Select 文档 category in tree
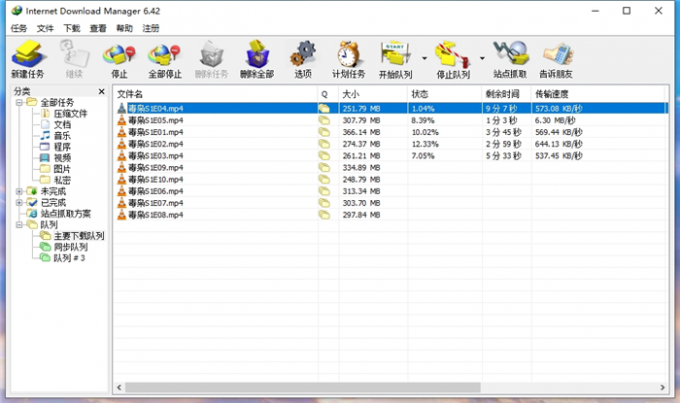This screenshot has width=680, height=403. click(62, 125)
